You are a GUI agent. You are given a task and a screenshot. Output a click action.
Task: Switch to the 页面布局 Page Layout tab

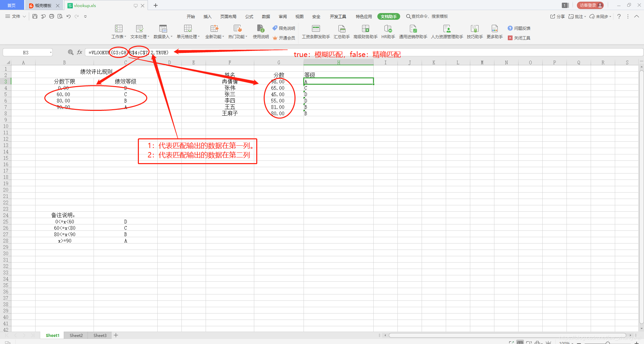pos(228,16)
